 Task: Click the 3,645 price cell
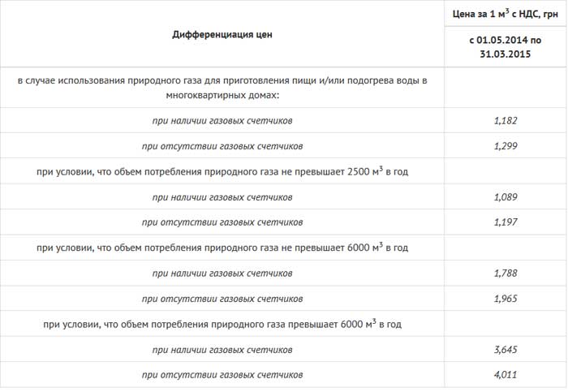tap(505, 350)
